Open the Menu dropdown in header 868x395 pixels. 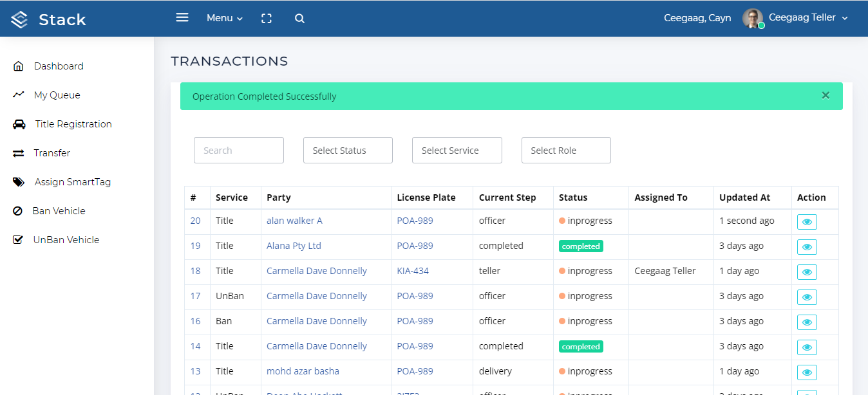click(x=225, y=18)
